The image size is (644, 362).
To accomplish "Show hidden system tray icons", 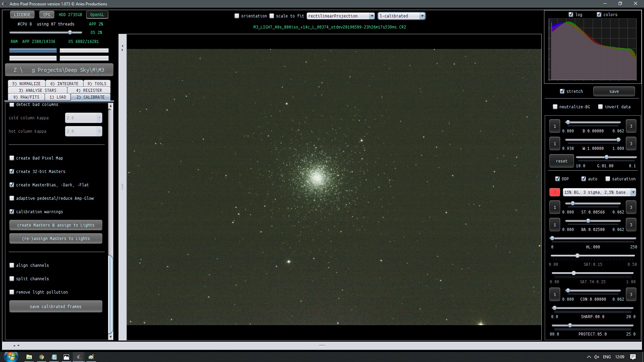I will point(589,357).
